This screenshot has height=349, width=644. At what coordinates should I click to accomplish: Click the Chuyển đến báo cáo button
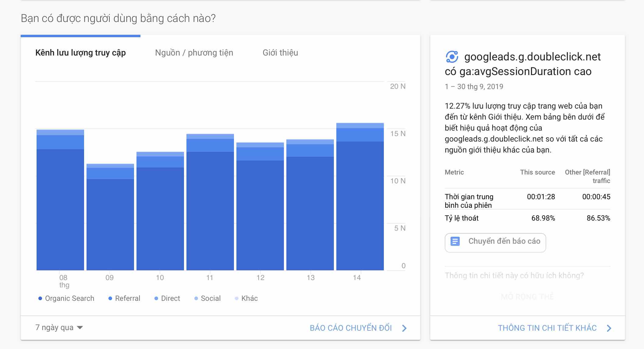495,243
